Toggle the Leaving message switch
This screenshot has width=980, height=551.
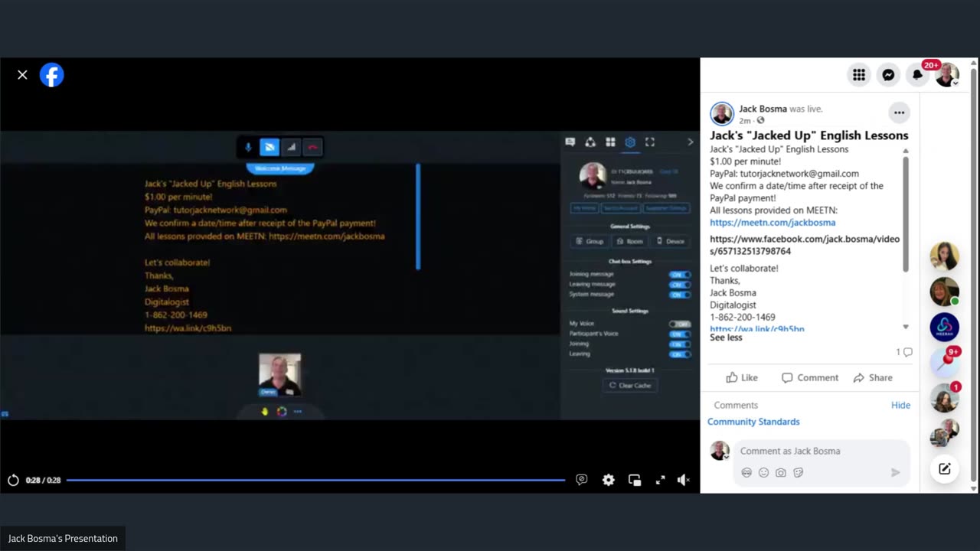coord(679,285)
